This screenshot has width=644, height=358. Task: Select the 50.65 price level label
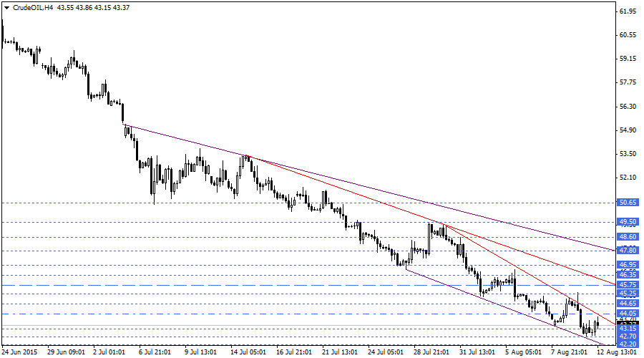coord(628,203)
